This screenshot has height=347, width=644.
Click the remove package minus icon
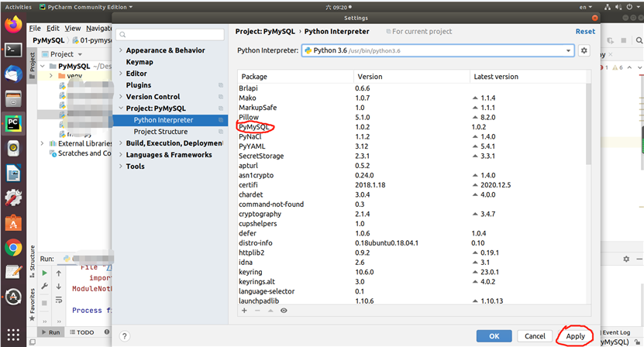coord(257,311)
